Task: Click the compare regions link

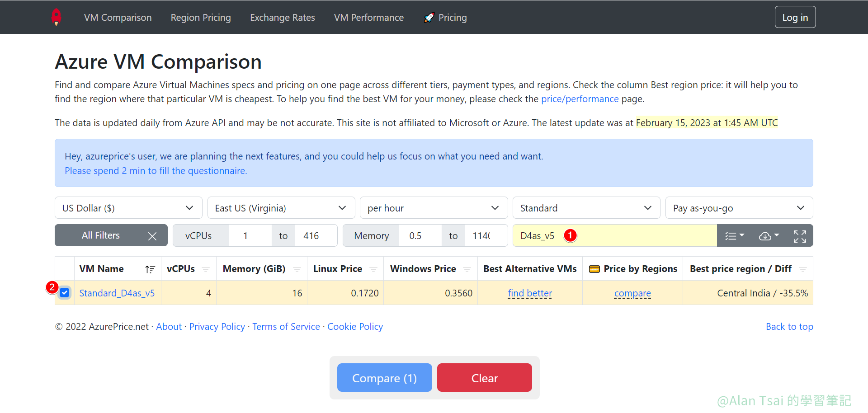Action: click(x=632, y=293)
